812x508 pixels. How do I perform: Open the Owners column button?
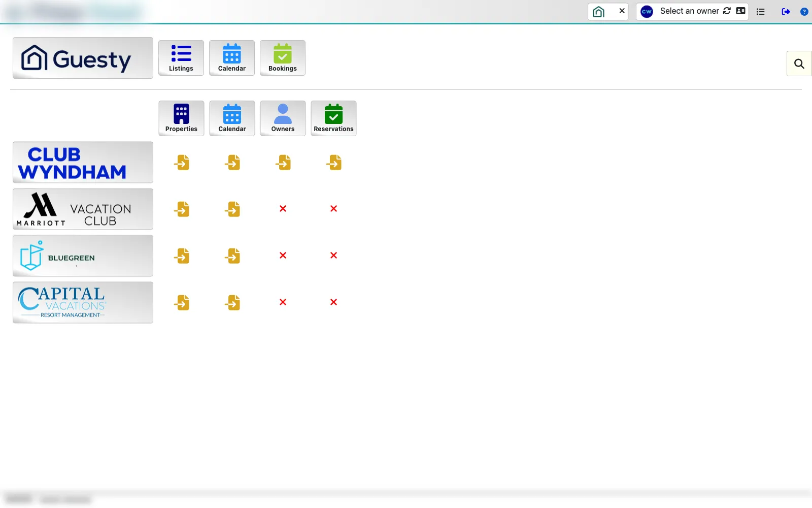[x=283, y=118]
